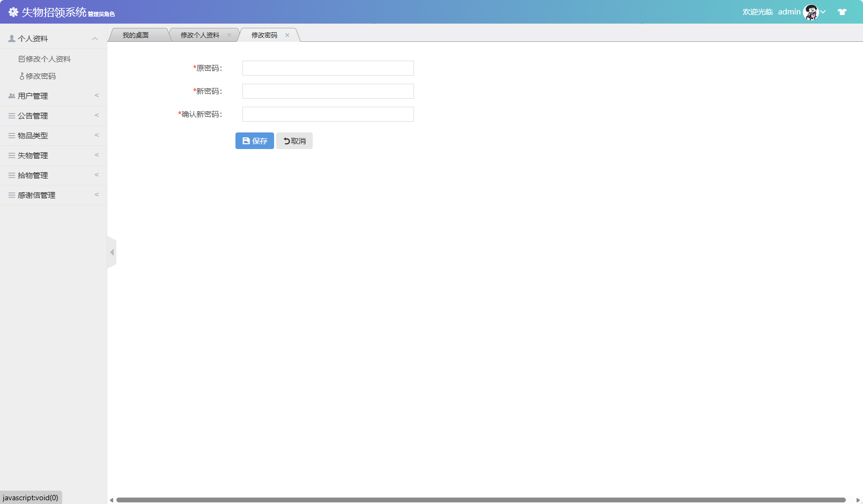Open the 公告管理 sidebar menu
This screenshot has height=504, width=863.
point(54,116)
